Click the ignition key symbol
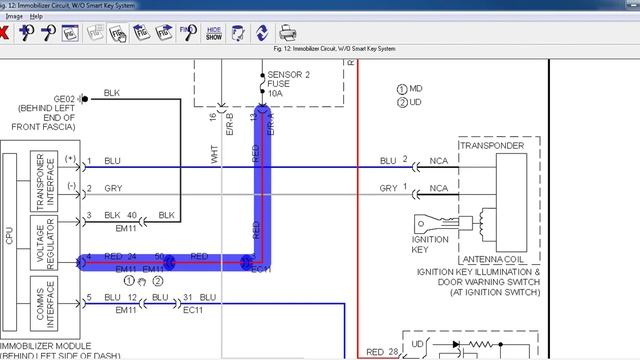This screenshot has width=640, height=360. click(x=442, y=224)
